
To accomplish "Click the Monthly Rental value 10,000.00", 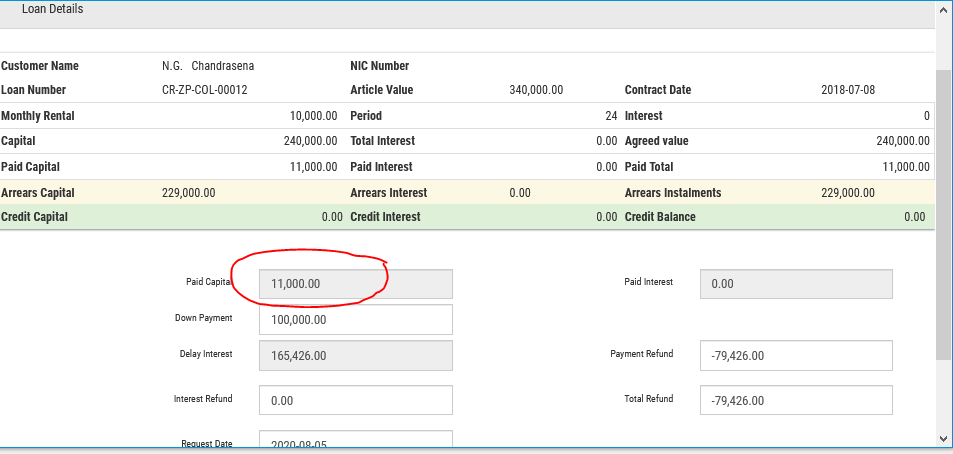I will coord(313,116).
